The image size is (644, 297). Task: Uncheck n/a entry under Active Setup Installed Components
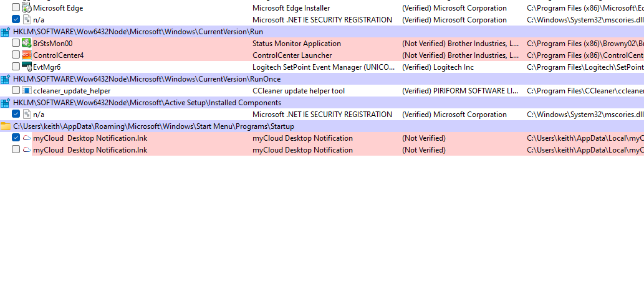point(16,113)
